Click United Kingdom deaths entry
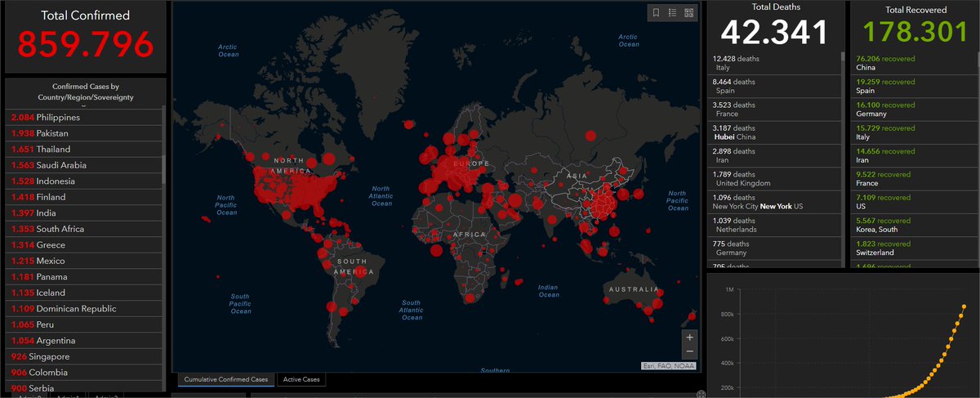980x398 pixels. click(x=774, y=179)
